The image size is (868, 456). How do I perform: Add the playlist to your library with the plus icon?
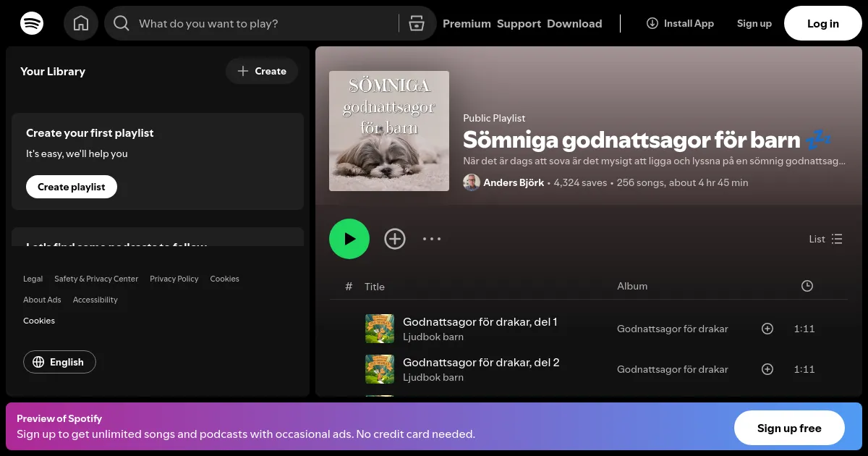click(x=395, y=238)
